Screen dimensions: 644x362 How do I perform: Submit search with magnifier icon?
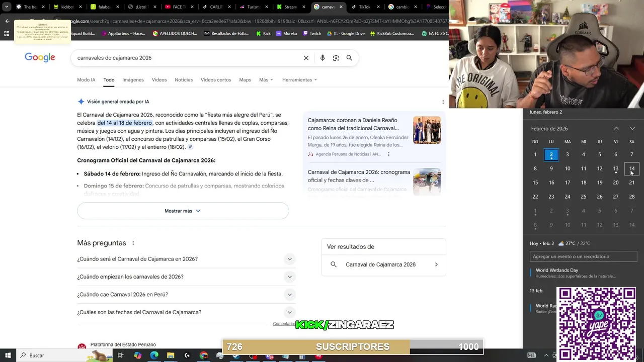point(349,58)
